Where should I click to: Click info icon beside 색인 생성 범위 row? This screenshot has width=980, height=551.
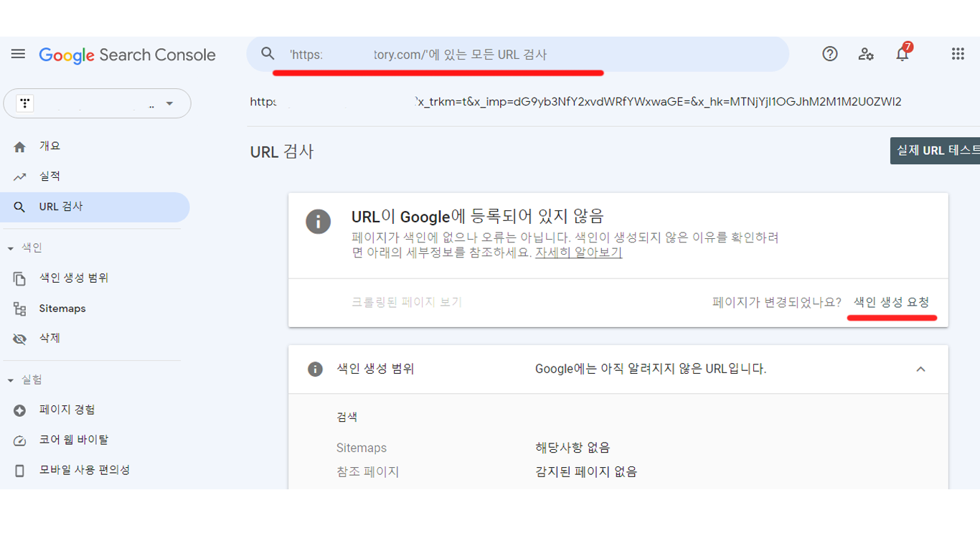(315, 369)
